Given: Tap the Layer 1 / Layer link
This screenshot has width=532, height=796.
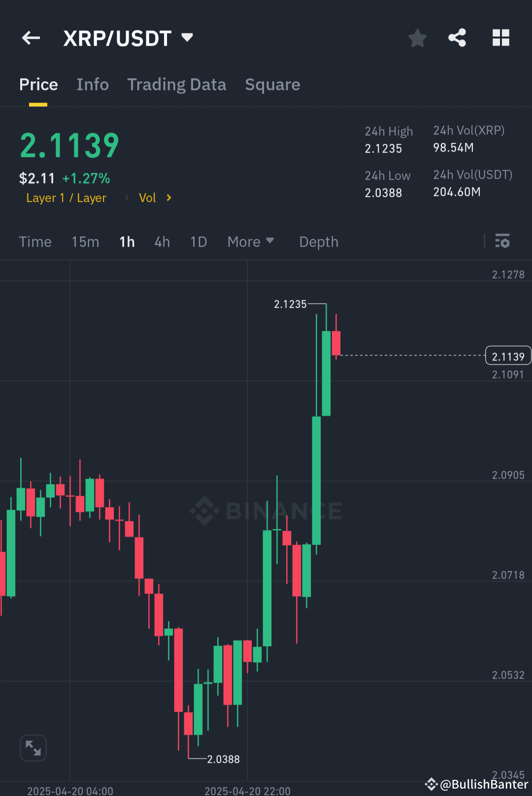Looking at the screenshot, I should 66,198.
